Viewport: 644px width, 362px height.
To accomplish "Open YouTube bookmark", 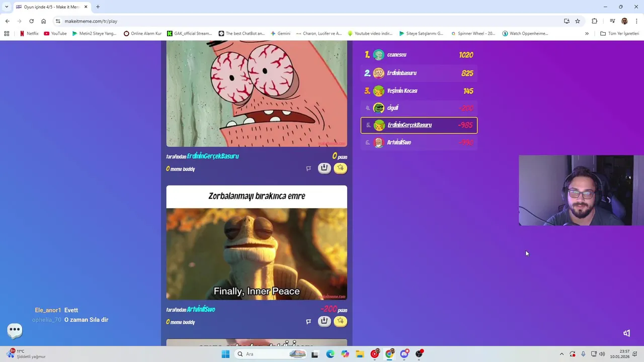I will pyautogui.click(x=55, y=34).
